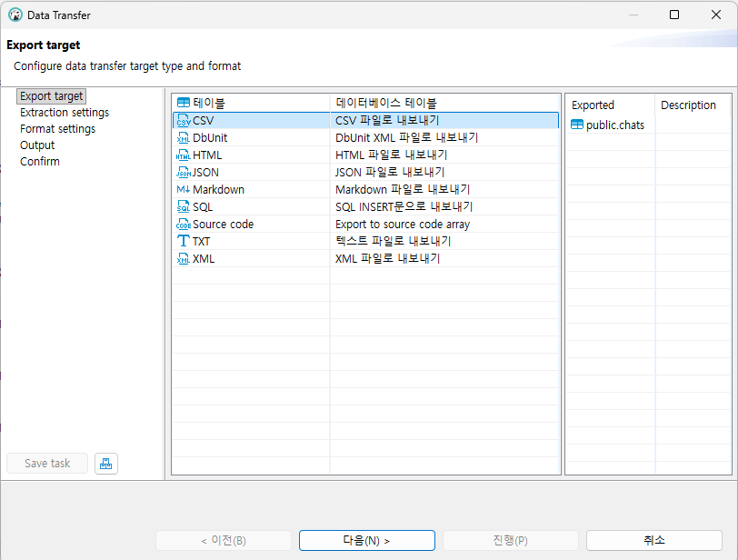Choose the TXT export format label
This screenshot has height=560, width=738.
pyautogui.click(x=201, y=242)
